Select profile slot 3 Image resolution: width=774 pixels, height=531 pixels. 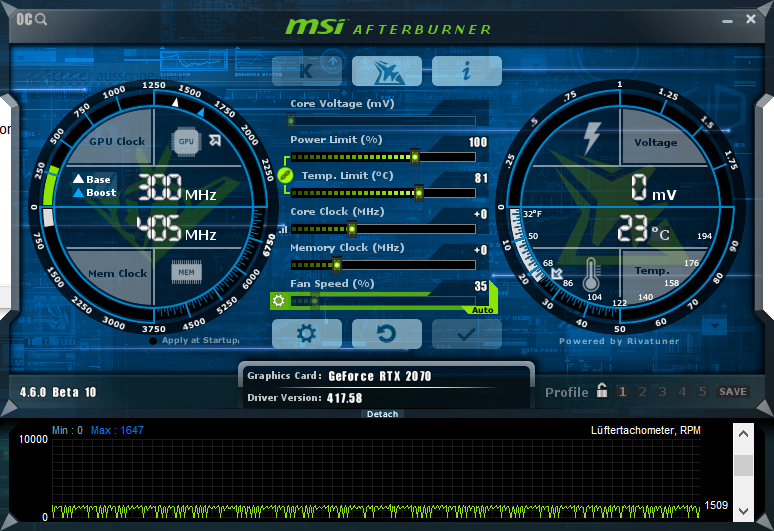[662, 392]
